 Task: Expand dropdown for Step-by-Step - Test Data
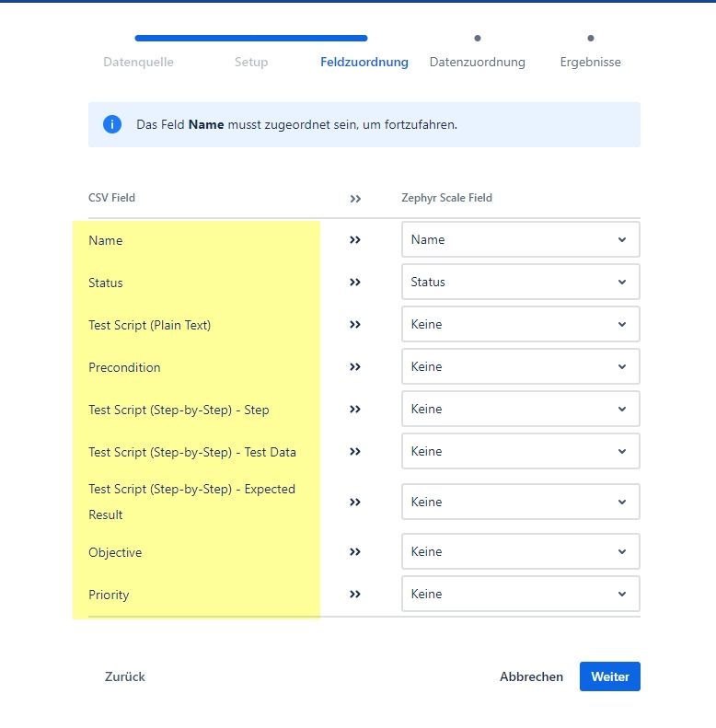[x=520, y=451]
